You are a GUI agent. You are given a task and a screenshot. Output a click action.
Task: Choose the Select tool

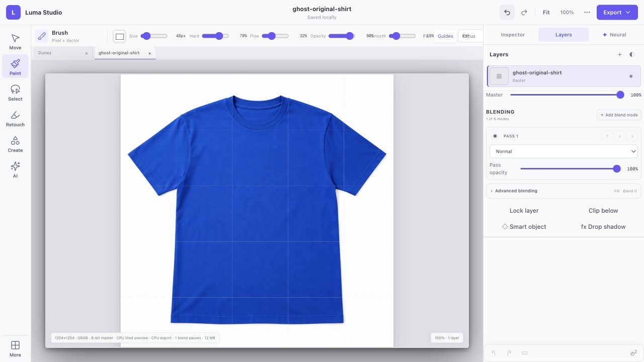tap(15, 93)
